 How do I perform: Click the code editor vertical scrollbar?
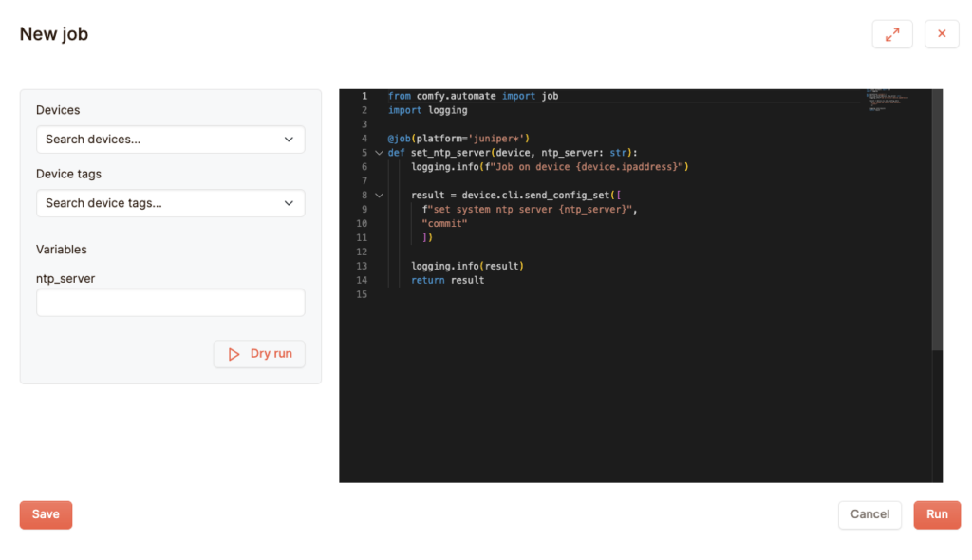(x=937, y=218)
